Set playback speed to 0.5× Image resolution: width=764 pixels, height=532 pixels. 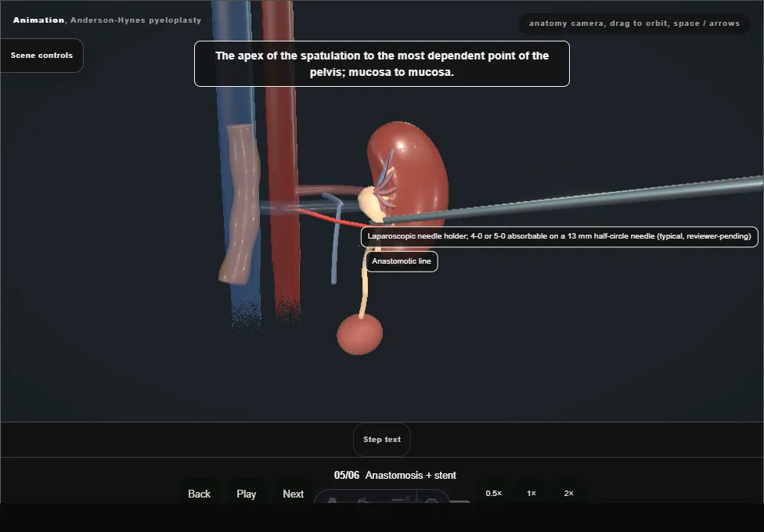494,493
